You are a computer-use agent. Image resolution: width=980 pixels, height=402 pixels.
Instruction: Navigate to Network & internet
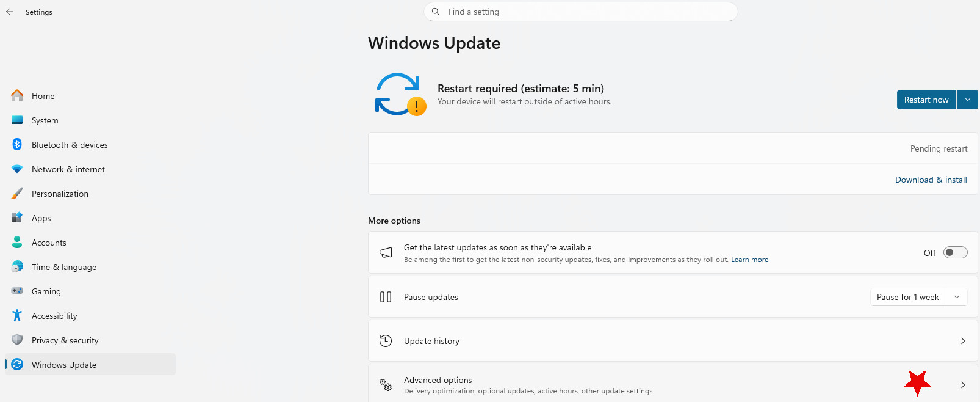(90, 169)
